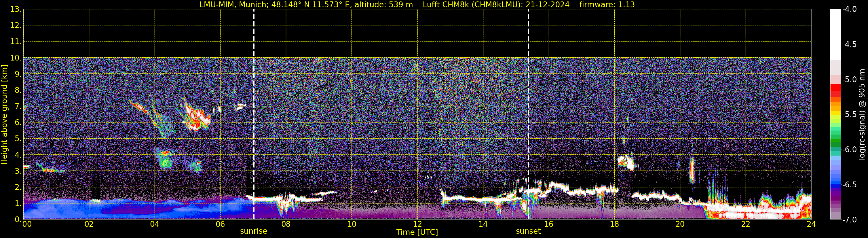Viewport: 868px width, 238px height.
Task: Click the x-axis tick label 10
Action: pos(352,224)
